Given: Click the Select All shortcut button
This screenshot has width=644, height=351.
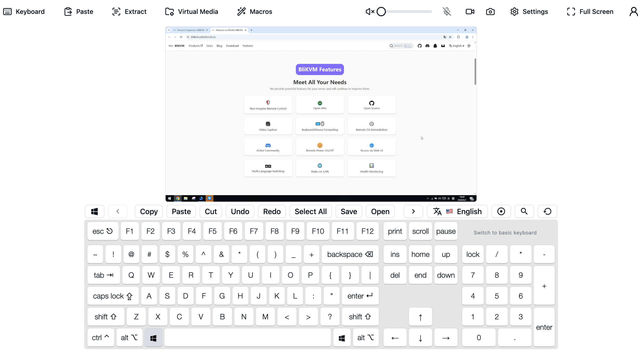Looking at the screenshot, I should [311, 211].
